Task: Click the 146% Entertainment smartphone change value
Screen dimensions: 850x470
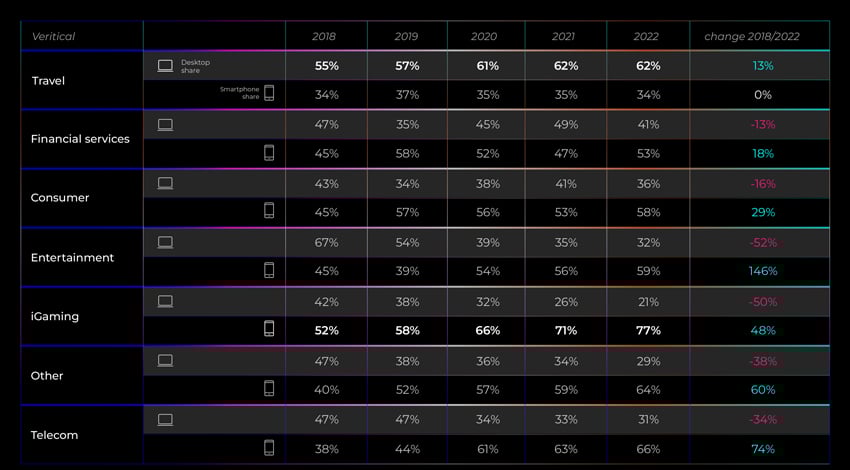Action: point(763,271)
